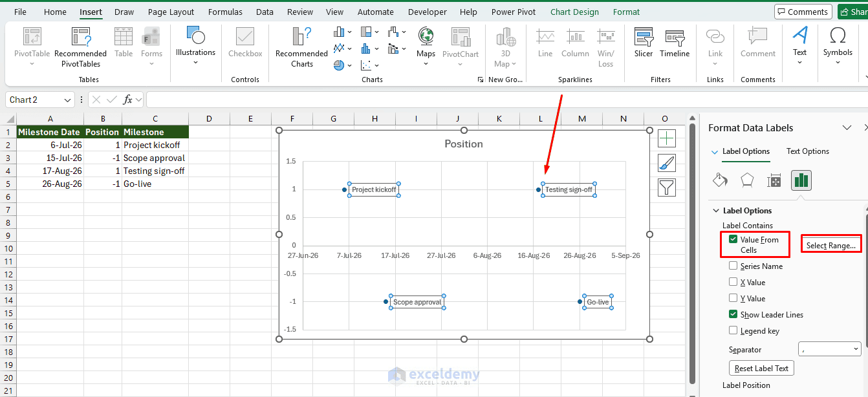Image resolution: width=868 pixels, height=397 pixels.
Task: Select the Testing sign-off data label
Action: pyautogui.click(x=569, y=189)
